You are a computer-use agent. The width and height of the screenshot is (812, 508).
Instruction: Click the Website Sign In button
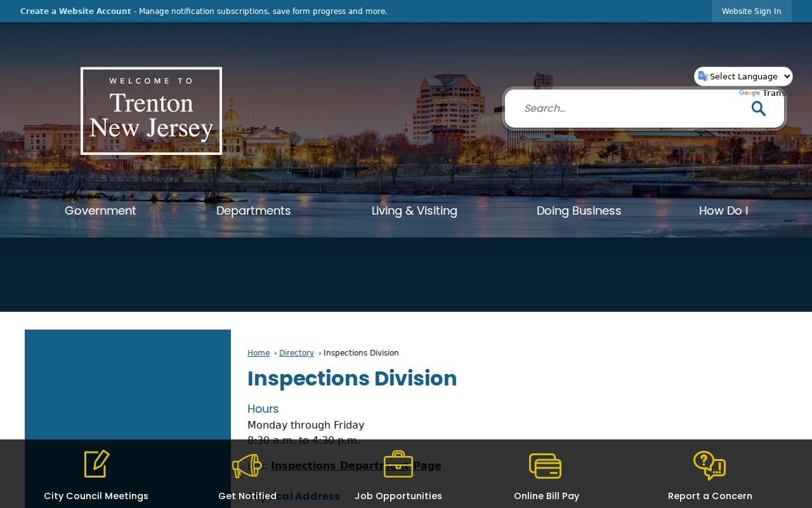751,11
